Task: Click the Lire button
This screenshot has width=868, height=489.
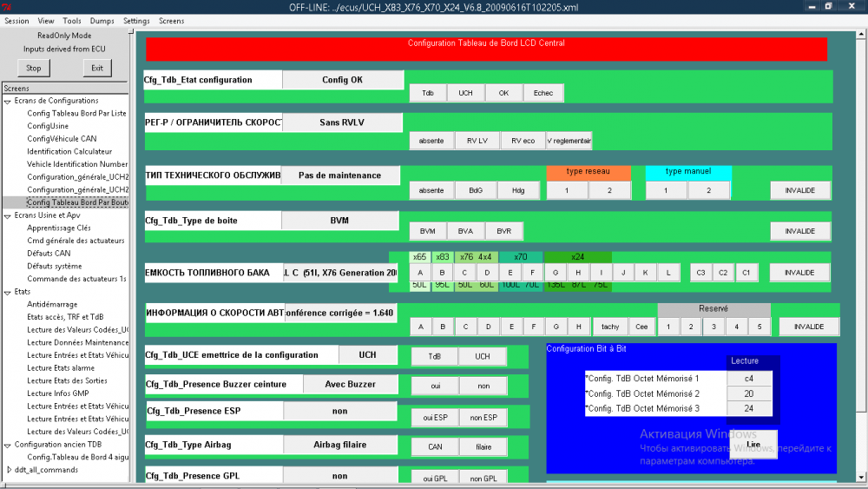Action: 753,444
